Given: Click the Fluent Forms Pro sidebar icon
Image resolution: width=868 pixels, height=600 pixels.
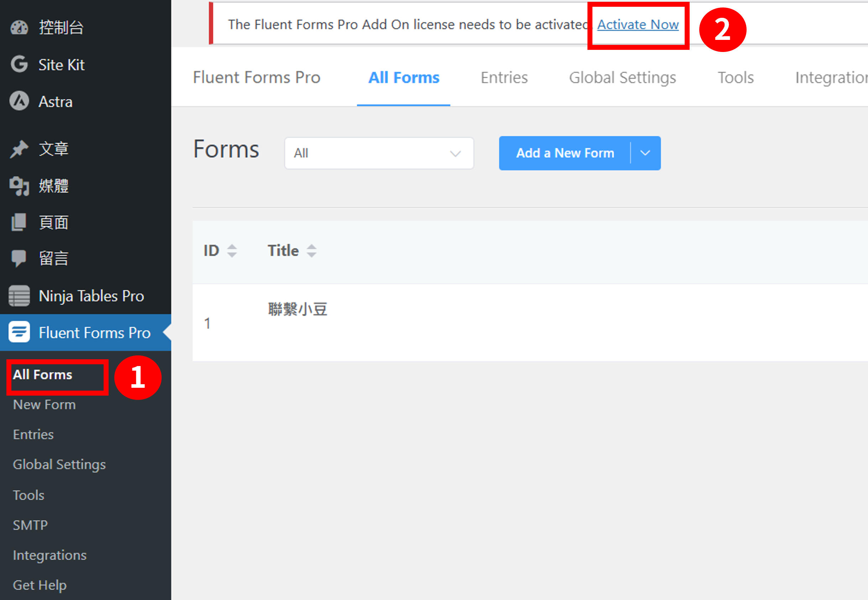Looking at the screenshot, I should [x=19, y=332].
